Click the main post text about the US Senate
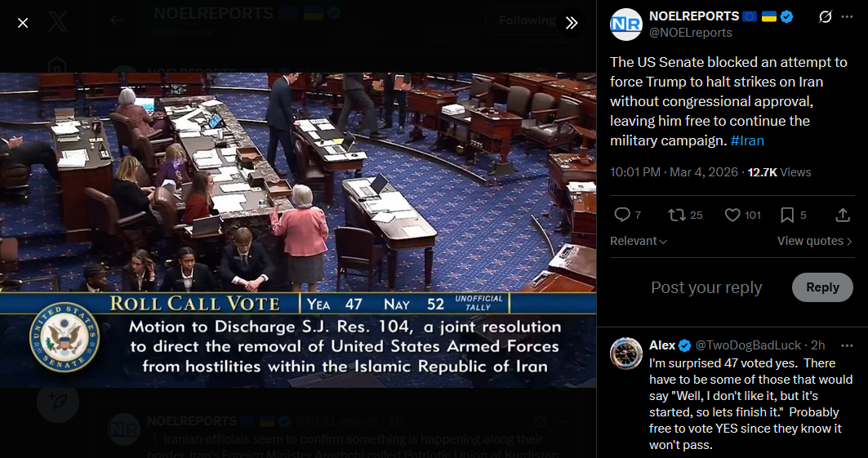This screenshot has width=868, height=458. click(x=728, y=101)
